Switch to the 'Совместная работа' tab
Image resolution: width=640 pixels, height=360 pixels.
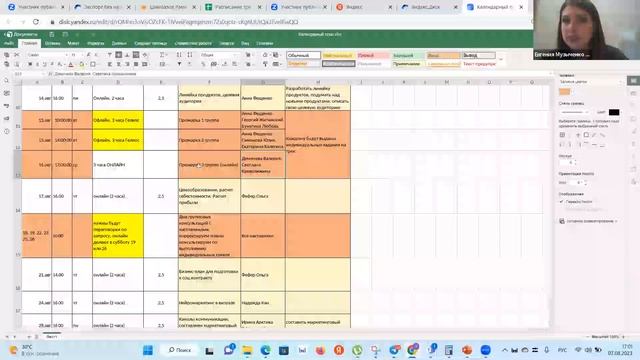pos(193,43)
